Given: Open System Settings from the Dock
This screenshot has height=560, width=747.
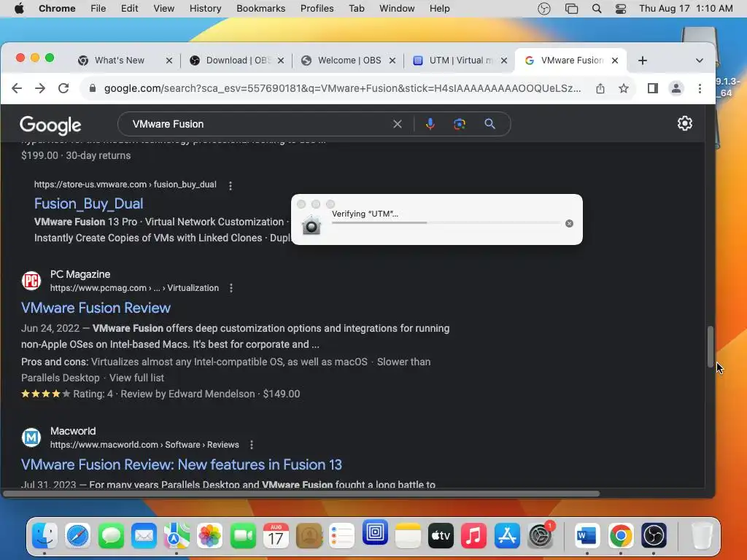Looking at the screenshot, I should [x=541, y=536].
